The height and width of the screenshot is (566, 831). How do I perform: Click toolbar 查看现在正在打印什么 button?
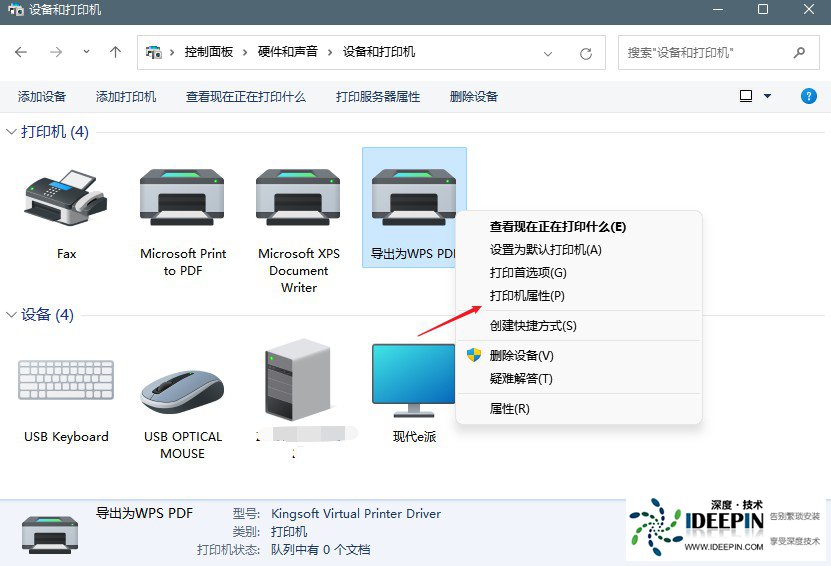246,96
